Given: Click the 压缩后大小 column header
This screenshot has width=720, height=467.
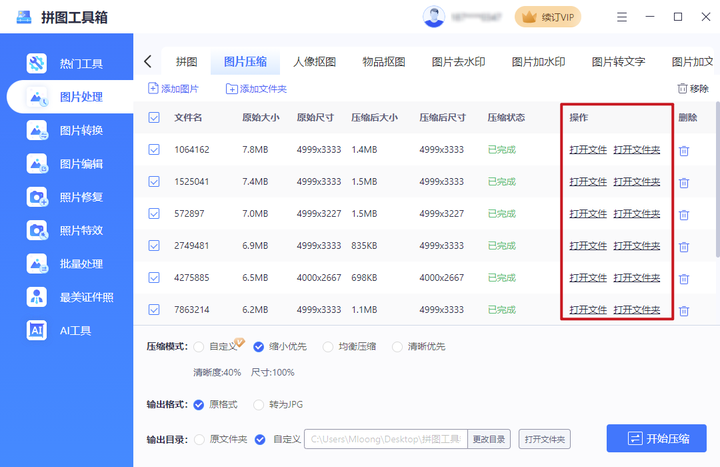Looking at the screenshot, I should point(374,118).
